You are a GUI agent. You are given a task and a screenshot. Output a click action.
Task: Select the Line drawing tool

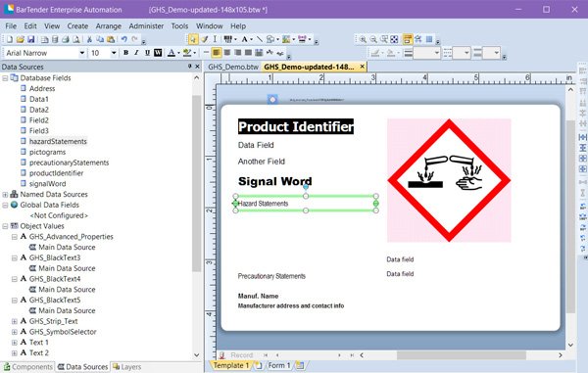pos(260,39)
